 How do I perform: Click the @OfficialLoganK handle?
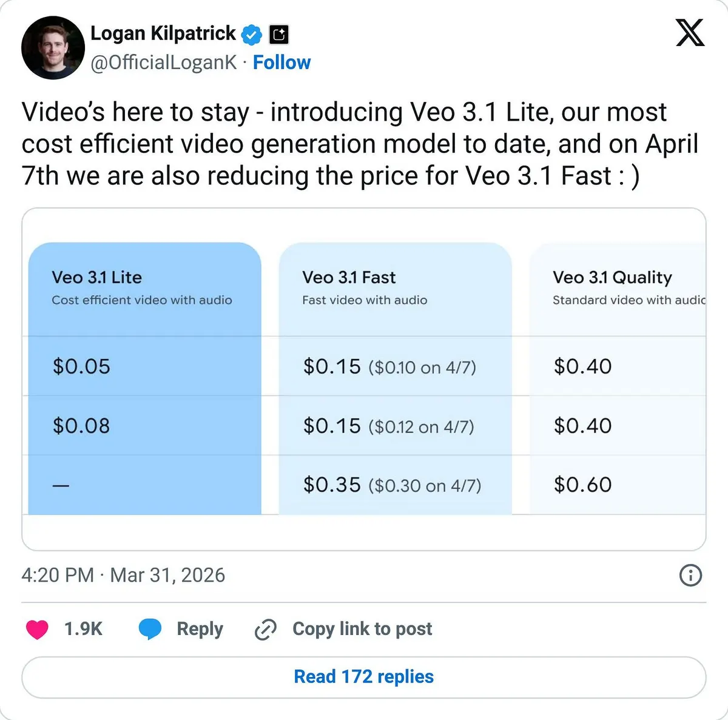pyautogui.click(x=163, y=62)
